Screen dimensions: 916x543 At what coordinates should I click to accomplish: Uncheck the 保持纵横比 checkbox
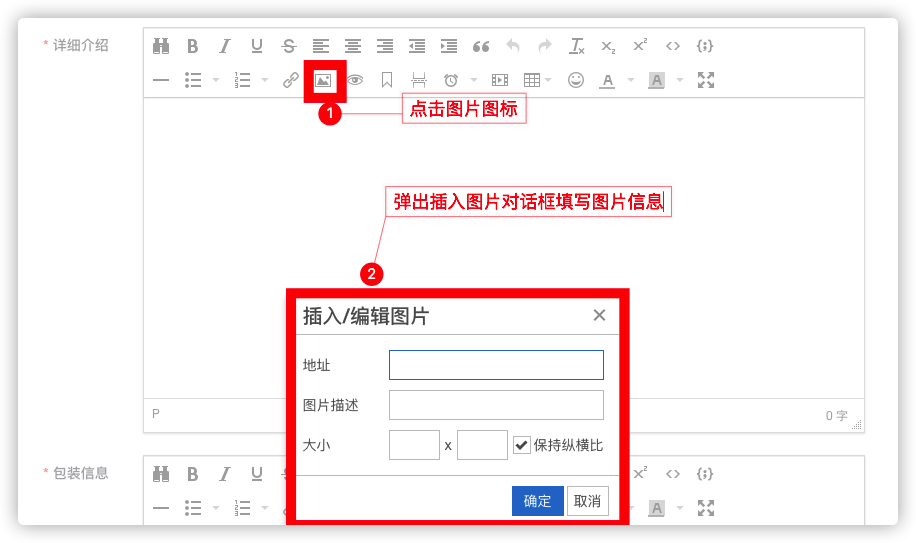[x=521, y=445]
